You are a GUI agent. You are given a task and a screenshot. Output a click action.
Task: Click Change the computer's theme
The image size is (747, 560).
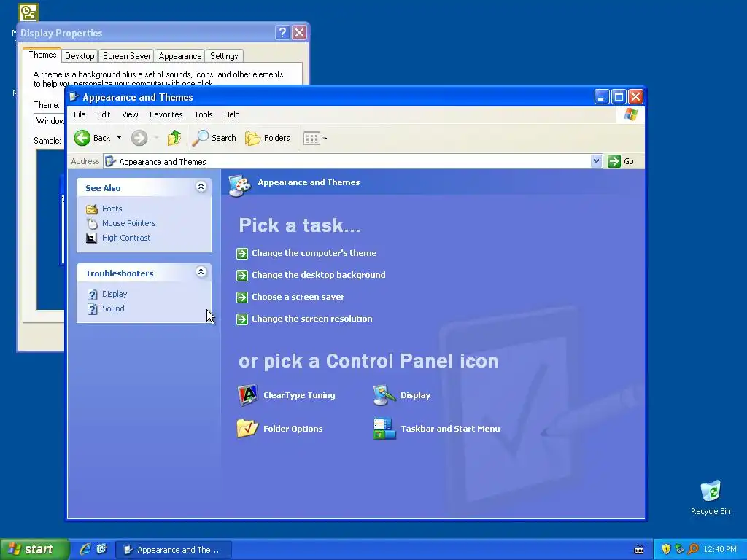314,253
